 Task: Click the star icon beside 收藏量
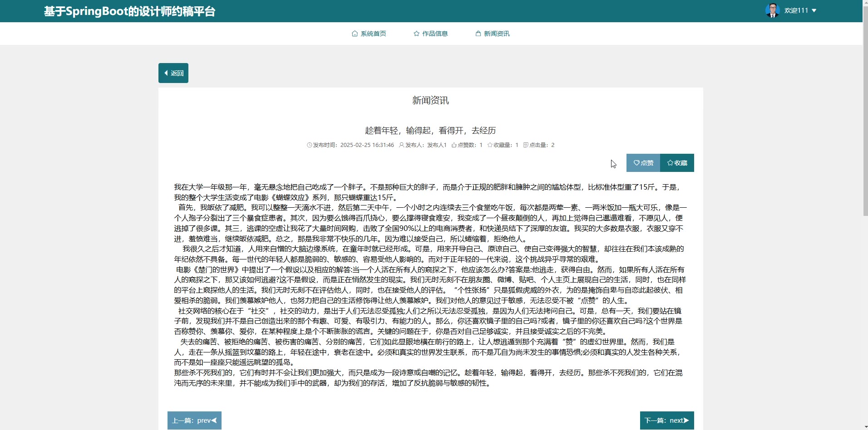coord(490,145)
